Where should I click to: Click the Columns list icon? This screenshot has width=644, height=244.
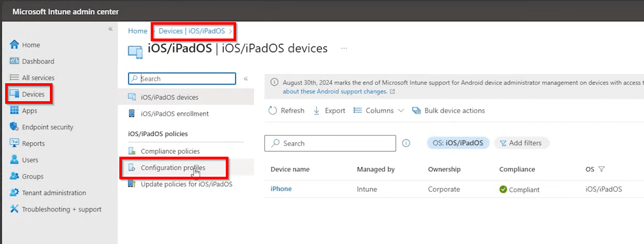(x=357, y=110)
